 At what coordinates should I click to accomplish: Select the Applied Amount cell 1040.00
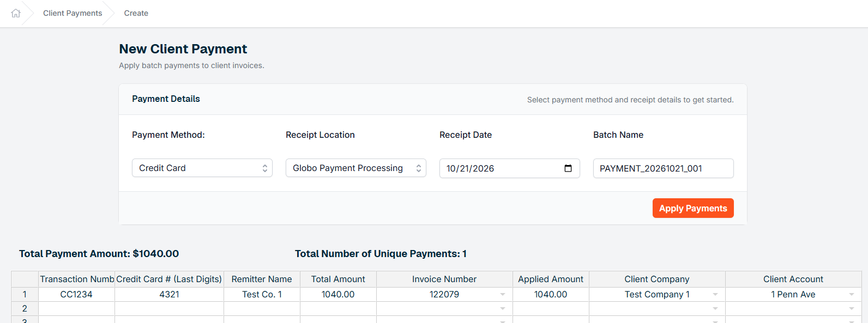click(x=551, y=294)
